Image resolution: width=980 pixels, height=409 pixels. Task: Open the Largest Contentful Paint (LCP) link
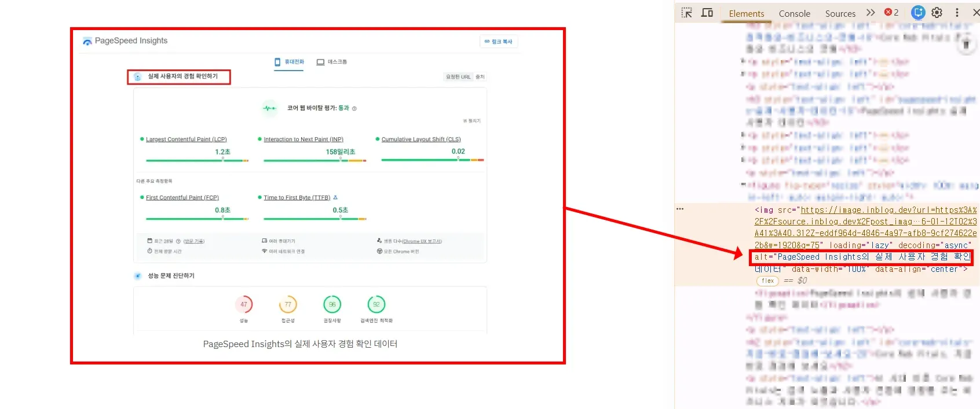click(186, 139)
